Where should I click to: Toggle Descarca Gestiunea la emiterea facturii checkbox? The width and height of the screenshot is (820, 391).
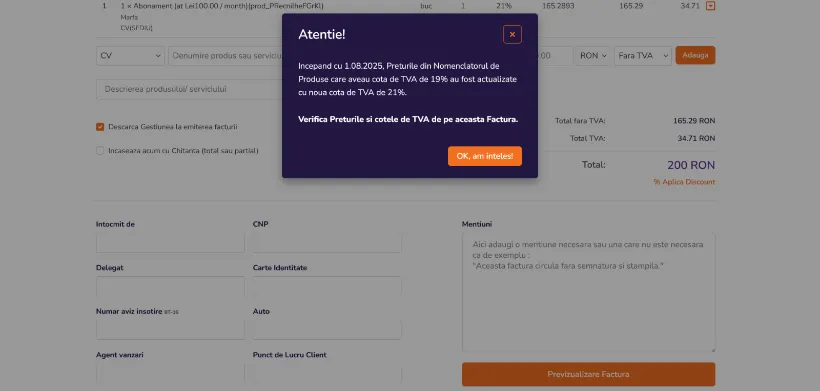coord(100,126)
